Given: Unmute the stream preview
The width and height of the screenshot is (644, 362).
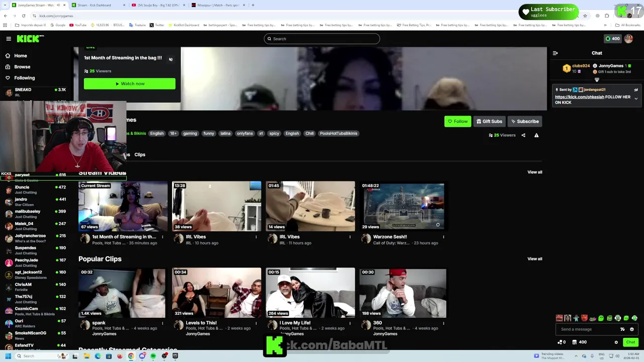Looking at the screenshot, I should click(x=171, y=59).
